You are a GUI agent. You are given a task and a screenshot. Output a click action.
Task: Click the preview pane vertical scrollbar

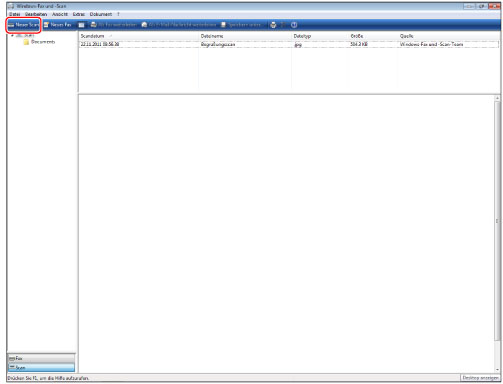coord(497,233)
